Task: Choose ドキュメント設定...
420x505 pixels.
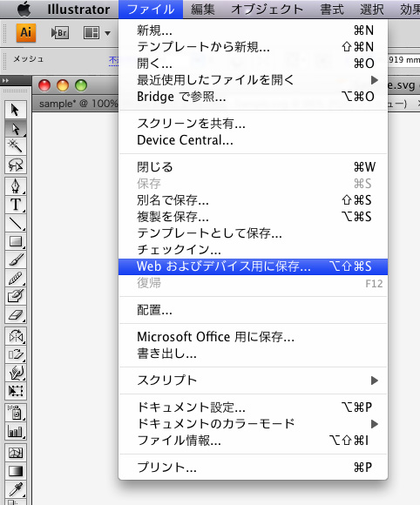Action: (x=253, y=407)
